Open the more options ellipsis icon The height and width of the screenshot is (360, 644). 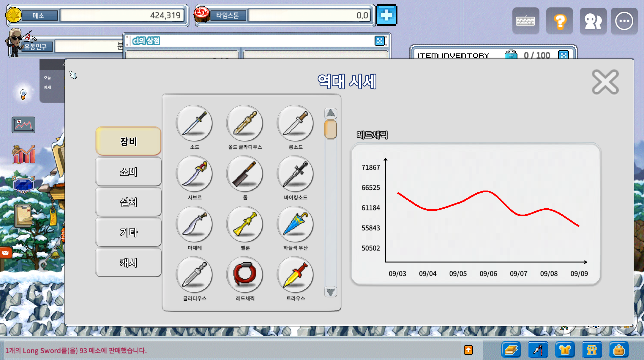(624, 21)
